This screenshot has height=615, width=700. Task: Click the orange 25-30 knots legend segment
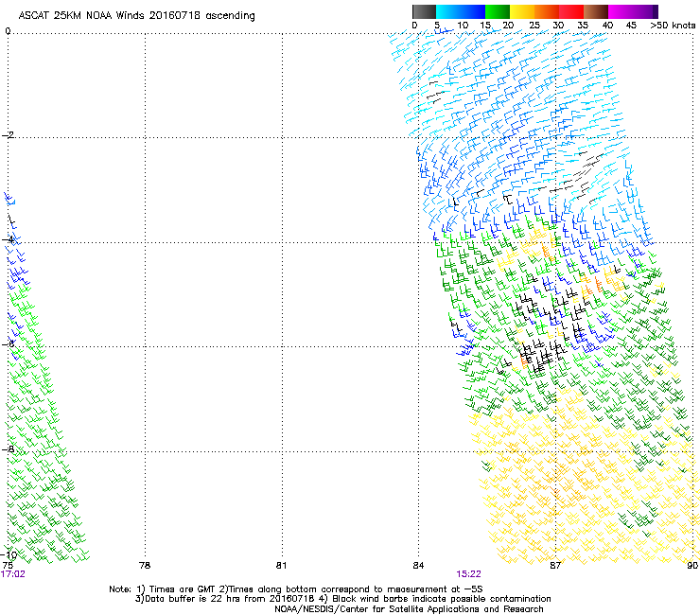tap(547, 11)
